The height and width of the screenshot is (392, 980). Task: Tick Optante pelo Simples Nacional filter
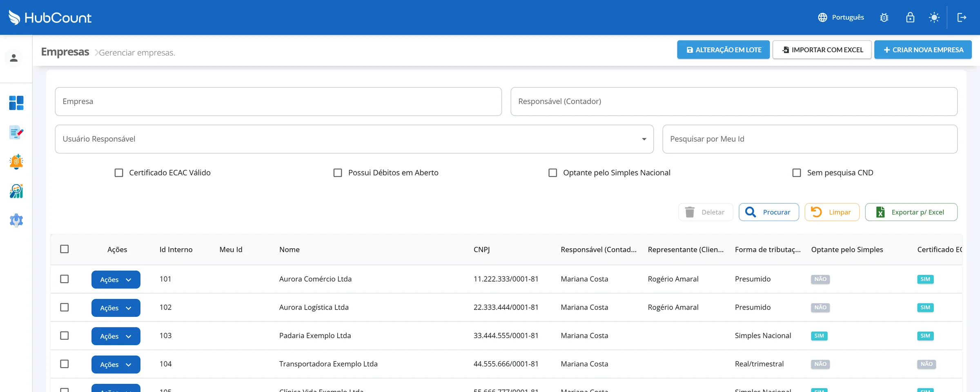(x=552, y=173)
